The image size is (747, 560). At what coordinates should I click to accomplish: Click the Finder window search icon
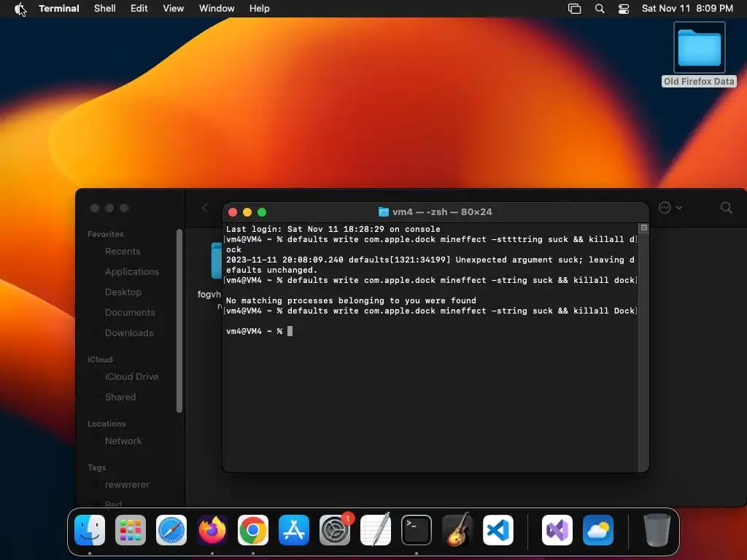point(726,208)
